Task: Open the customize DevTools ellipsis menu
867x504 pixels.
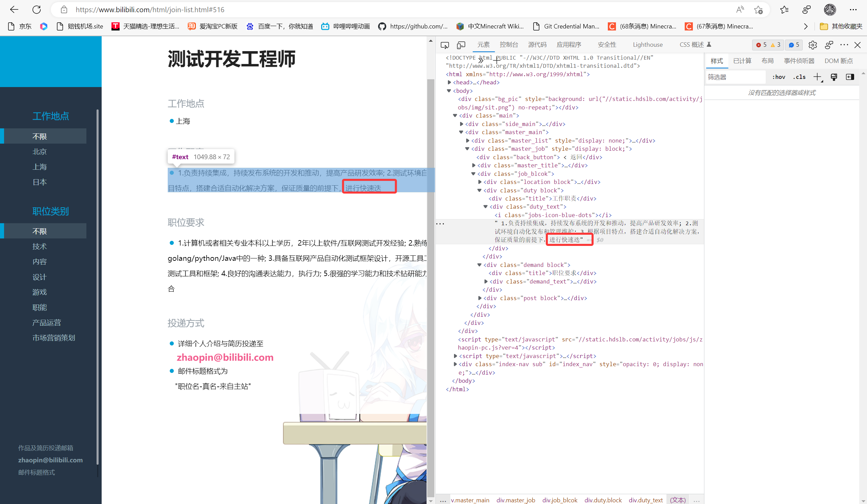Action: 845,45
